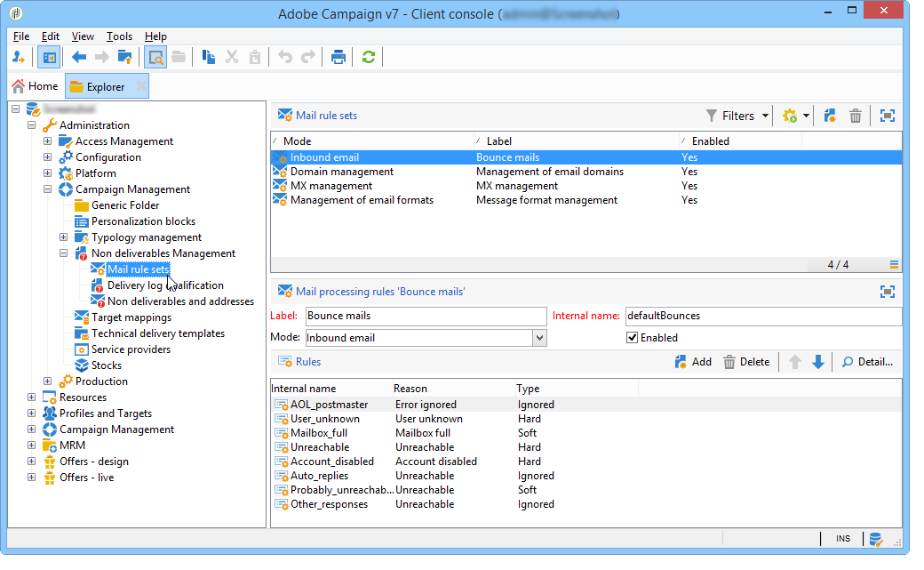924x570 pixels.
Task: Maximize the Mail processing rules panel
Action: click(888, 292)
